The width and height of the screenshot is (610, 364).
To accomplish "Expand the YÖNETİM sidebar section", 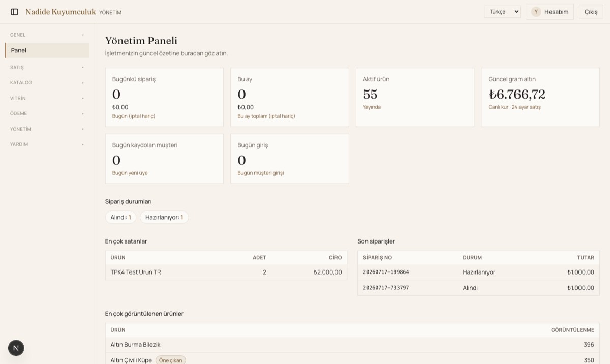I will coord(47,129).
